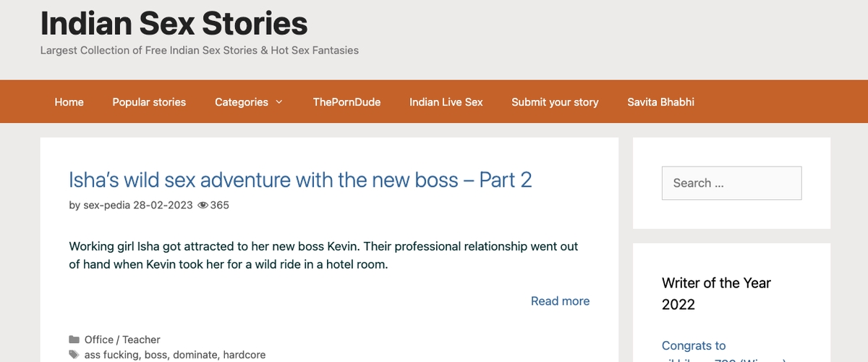Screen dimensions: 868x362
Task: Open Popular stories from the navigation bar
Action: pos(149,102)
